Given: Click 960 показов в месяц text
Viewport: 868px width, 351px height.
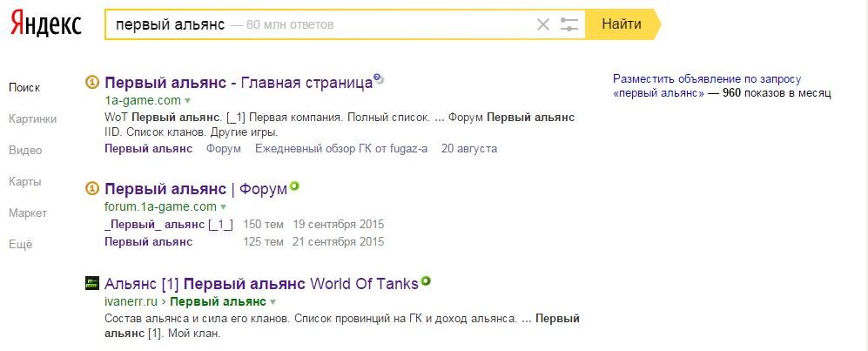Looking at the screenshot, I should (777, 93).
